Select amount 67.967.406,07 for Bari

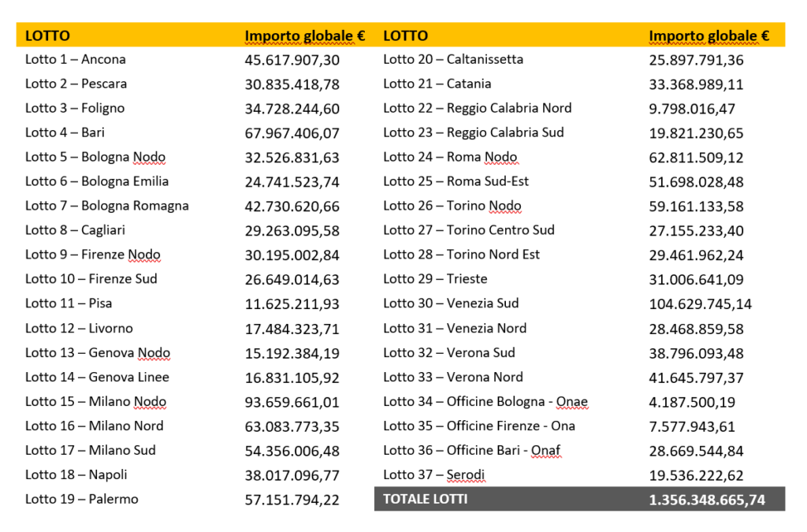click(x=292, y=133)
